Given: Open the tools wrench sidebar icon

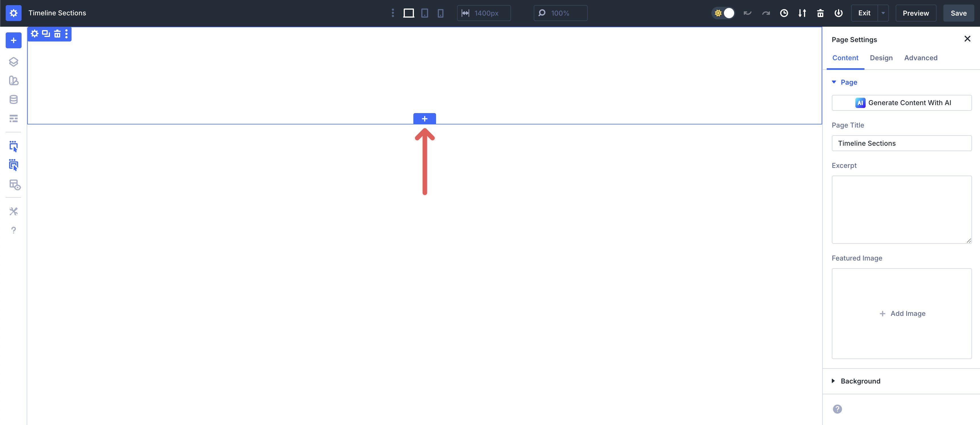Looking at the screenshot, I should (13, 211).
